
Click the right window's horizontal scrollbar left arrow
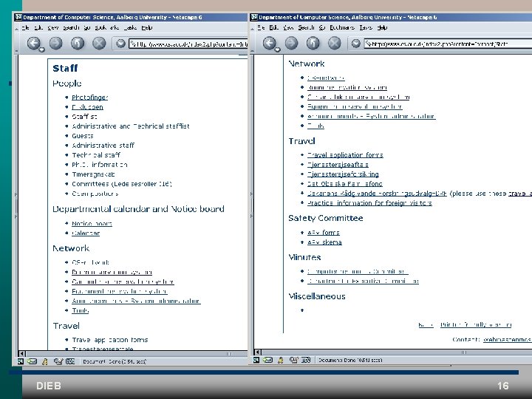pos(257,352)
